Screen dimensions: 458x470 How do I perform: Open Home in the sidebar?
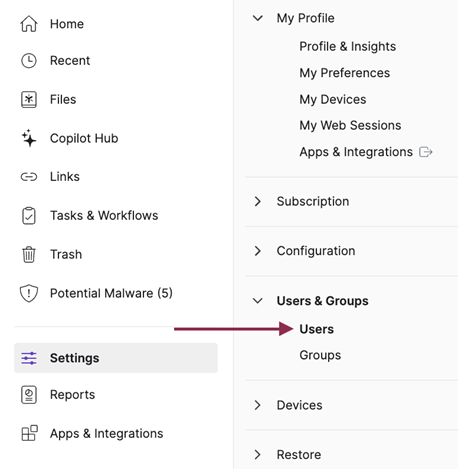pos(67,24)
